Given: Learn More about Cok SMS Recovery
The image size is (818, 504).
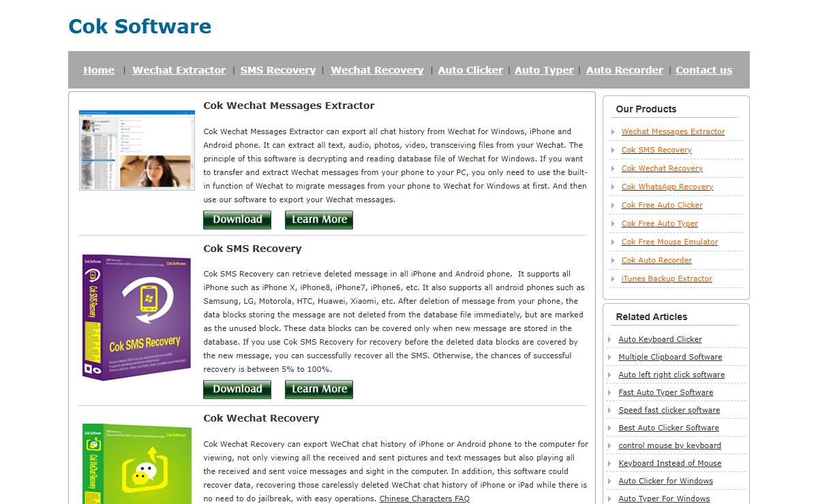Looking at the screenshot, I should (x=319, y=390).
